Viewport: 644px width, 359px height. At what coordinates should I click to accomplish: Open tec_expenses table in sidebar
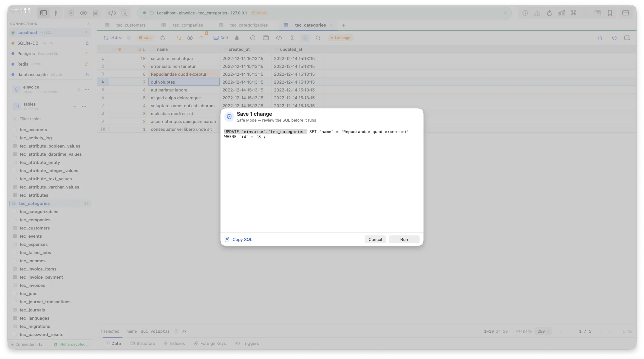pyautogui.click(x=33, y=244)
